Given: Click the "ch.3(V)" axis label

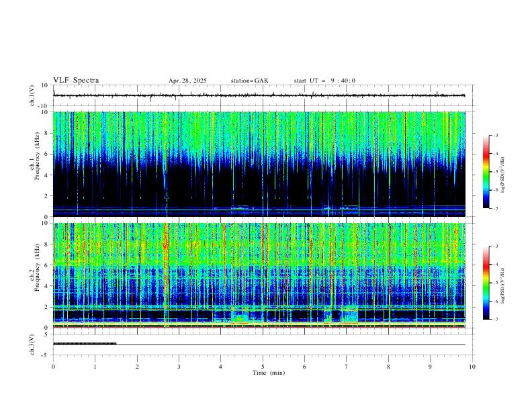Looking at the screenshot, I should 32,345.
